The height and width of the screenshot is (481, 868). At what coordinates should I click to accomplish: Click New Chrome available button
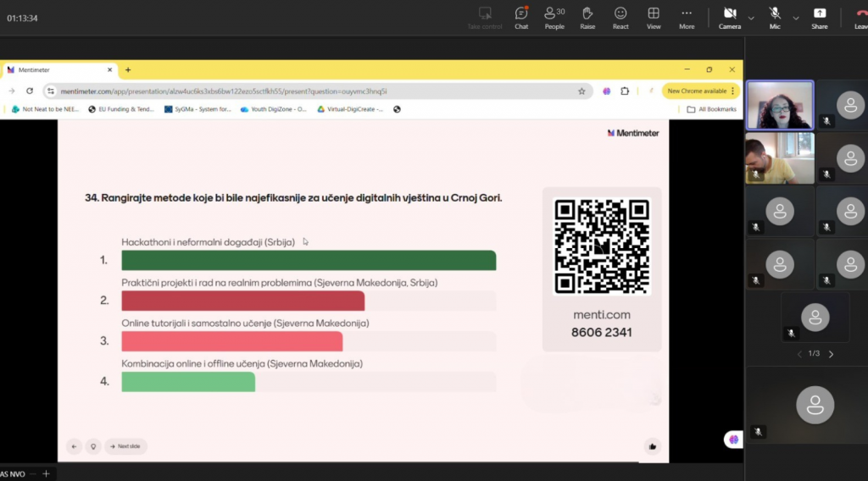[696, 91]
